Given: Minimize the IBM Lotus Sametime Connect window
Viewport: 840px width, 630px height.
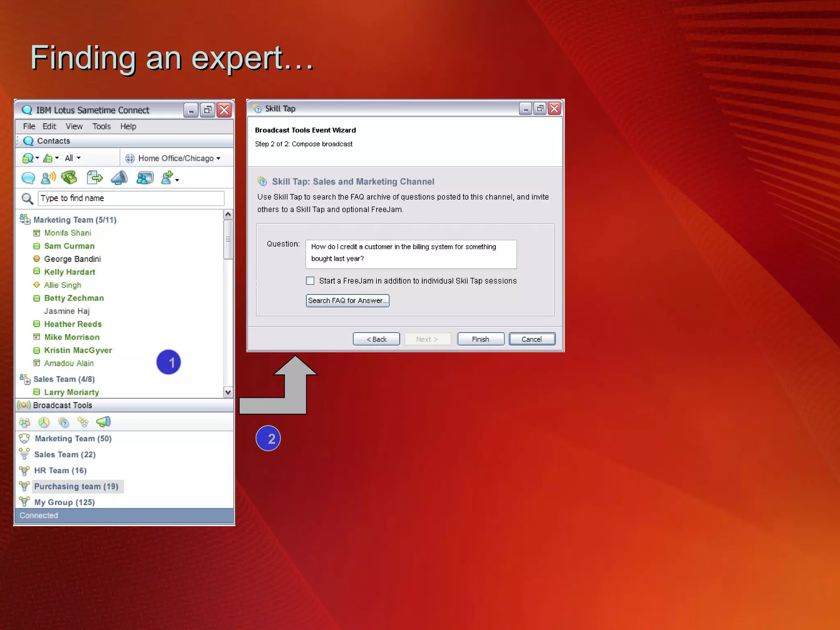Looking at the screenshot, I should tap(191, 110).
